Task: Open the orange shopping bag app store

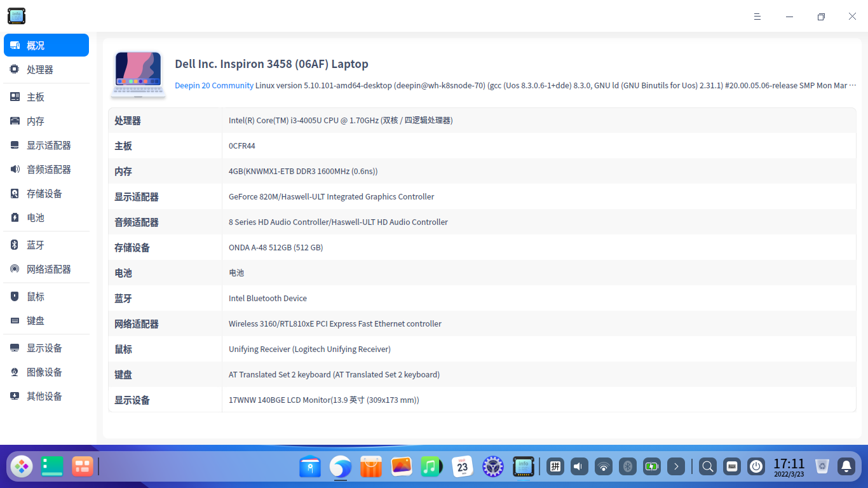Action: click(x=371, y=467)
